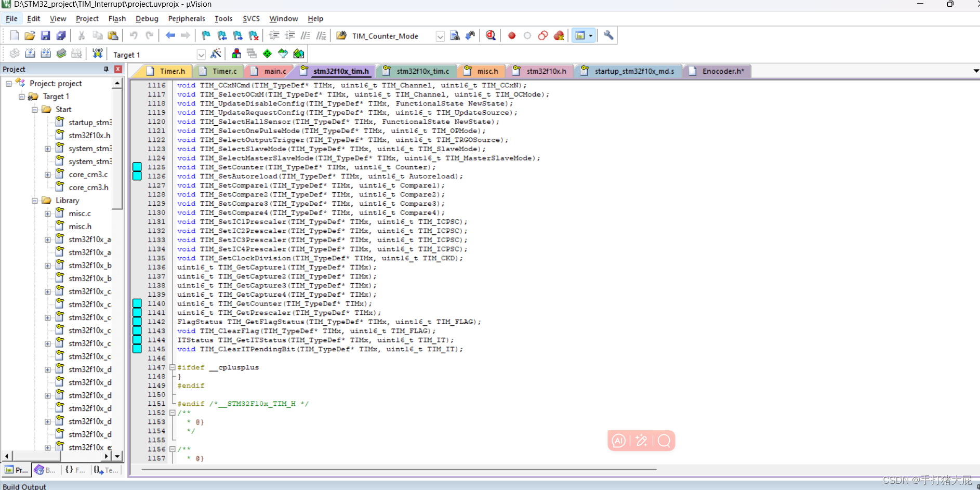
Task: Save all files with the stacked floppy icon
Action: pos(61,35)
